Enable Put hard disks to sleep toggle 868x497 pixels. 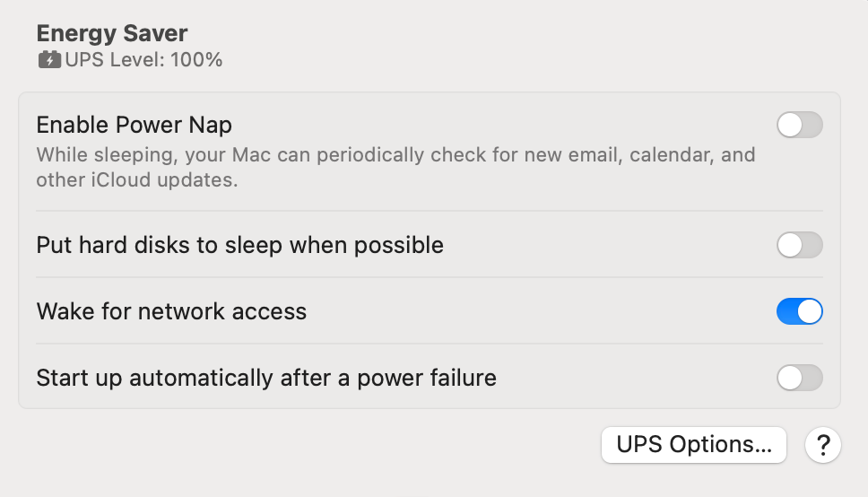click(x=799, y=245)
